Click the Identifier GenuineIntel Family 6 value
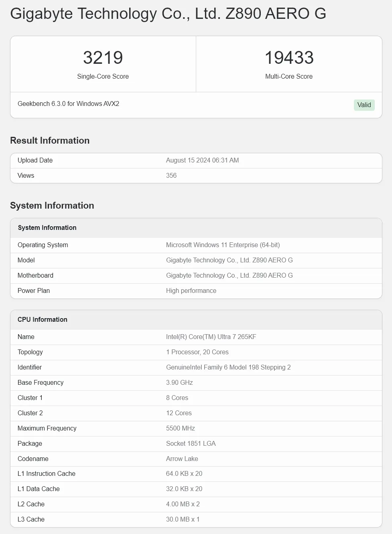The height and width of the screenshot is (534, 392). coord(228,367)
